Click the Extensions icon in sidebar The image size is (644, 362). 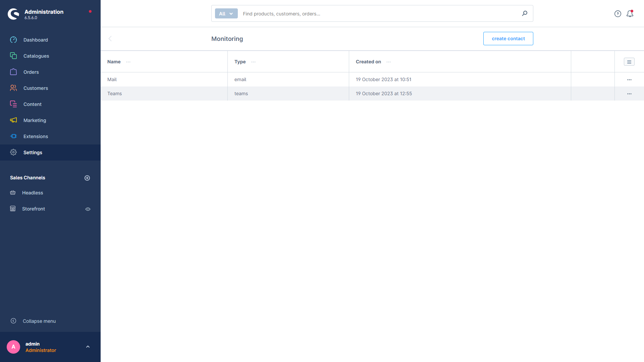[13, 136]
